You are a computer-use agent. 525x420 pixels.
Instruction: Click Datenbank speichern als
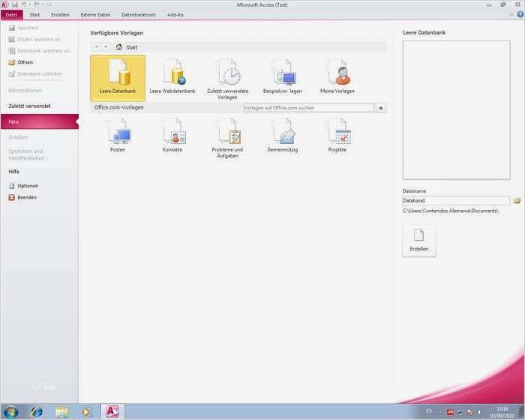(40, 50)
